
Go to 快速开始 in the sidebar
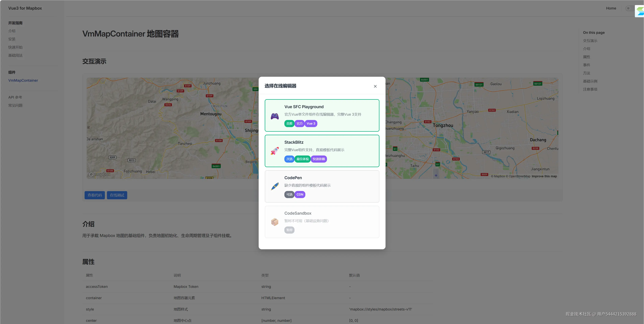click(15, 47)
